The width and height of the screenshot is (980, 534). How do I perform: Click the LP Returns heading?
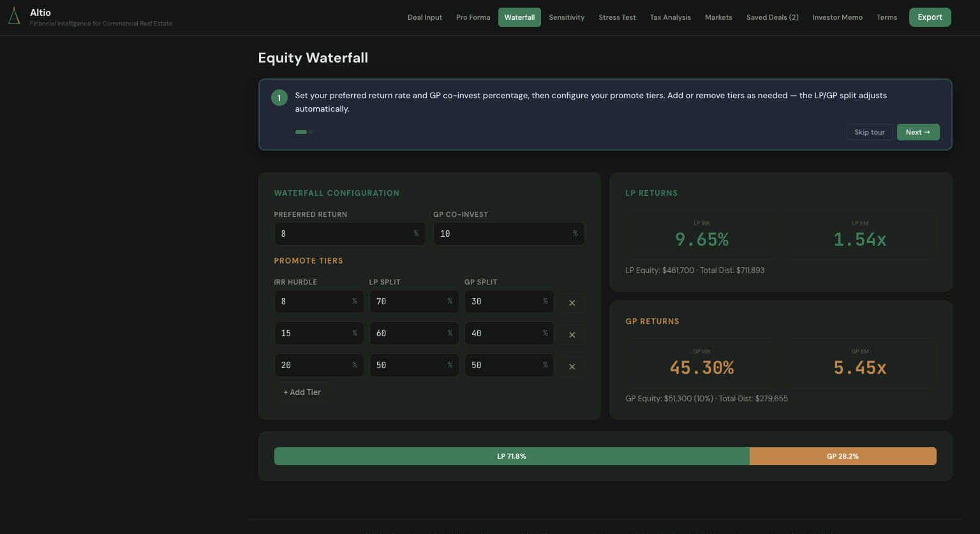[651, 193]
